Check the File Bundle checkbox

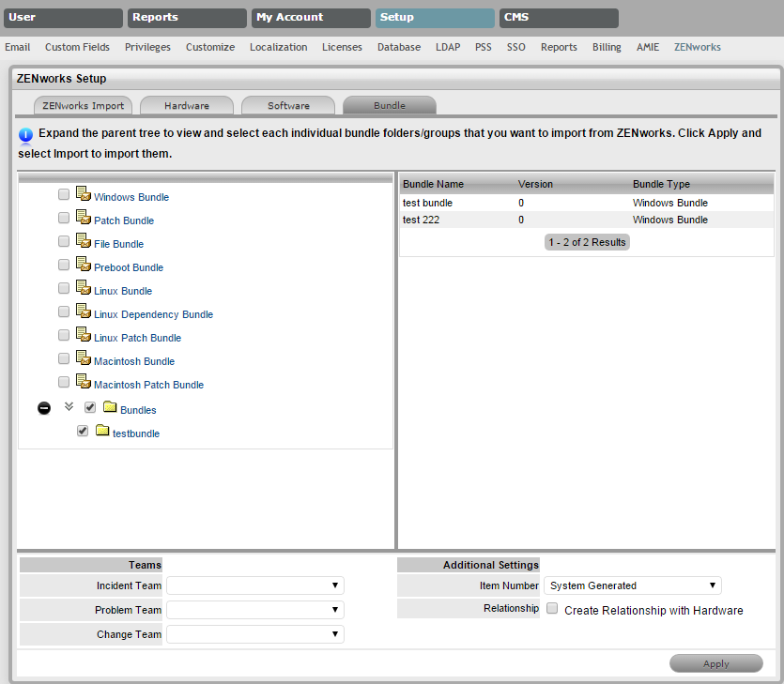click(64, 242)
